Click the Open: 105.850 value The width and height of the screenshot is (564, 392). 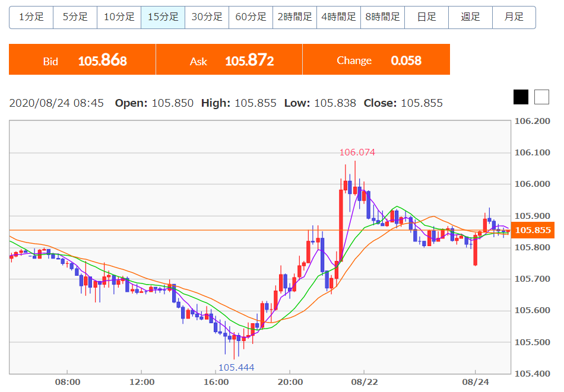pyautogui.click(x=154, y=103)
